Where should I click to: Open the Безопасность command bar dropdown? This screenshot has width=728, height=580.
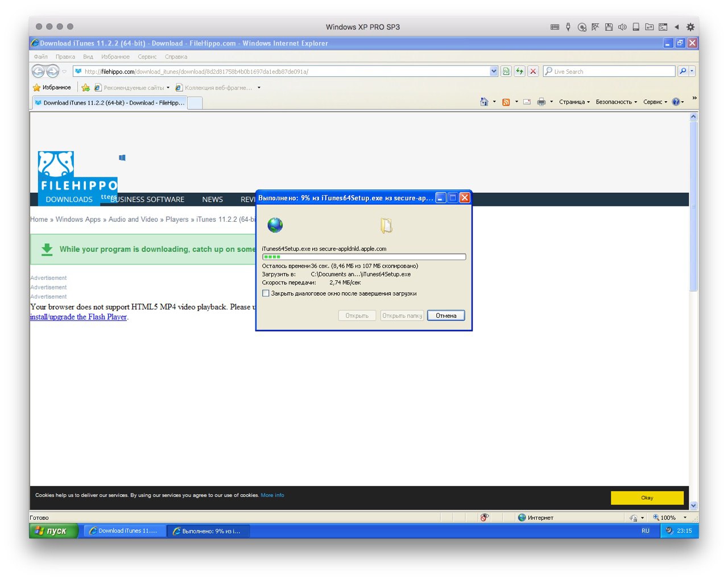pos(617,102)
